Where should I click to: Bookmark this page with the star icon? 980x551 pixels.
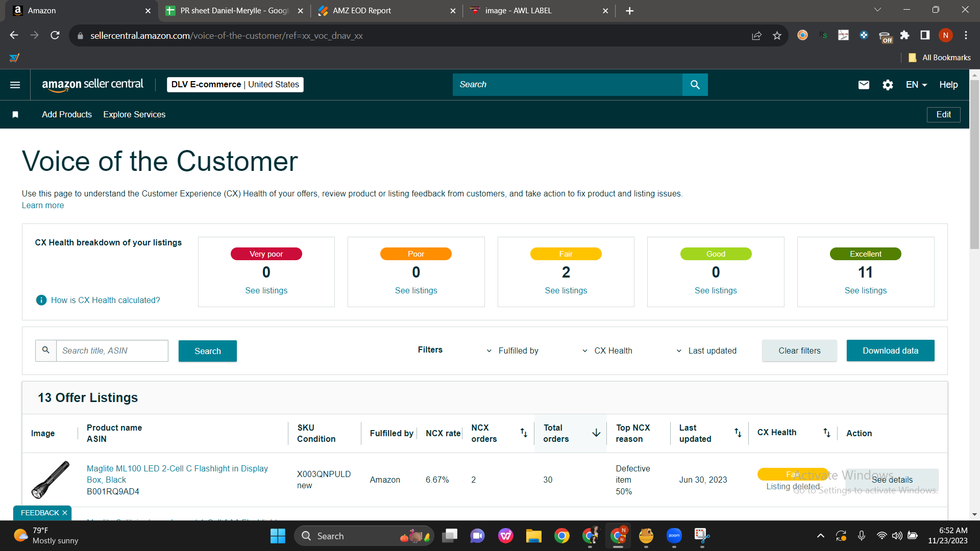coord(777,35)
